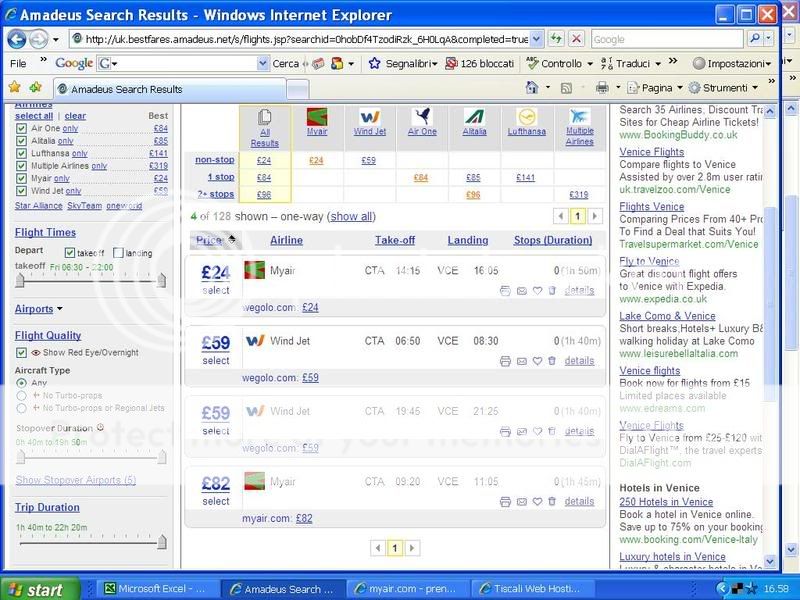Click the browser Refresh button

[557, 39]
